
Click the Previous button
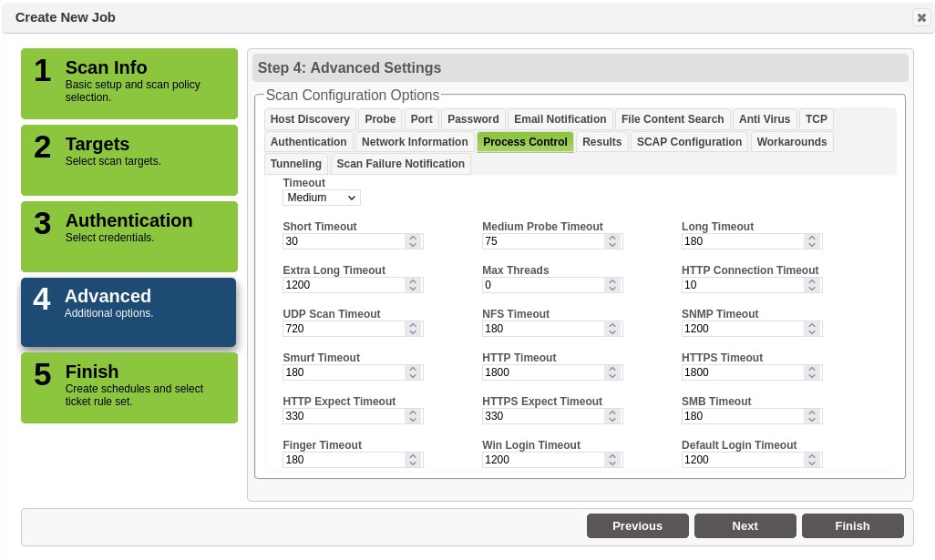[637, 525]
